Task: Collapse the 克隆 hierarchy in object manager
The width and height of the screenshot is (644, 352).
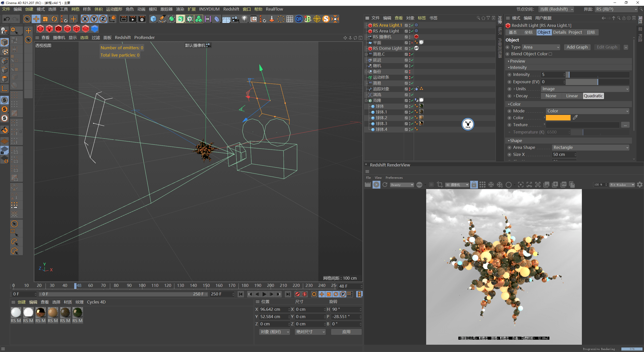Action: click(x=366, y=100)
